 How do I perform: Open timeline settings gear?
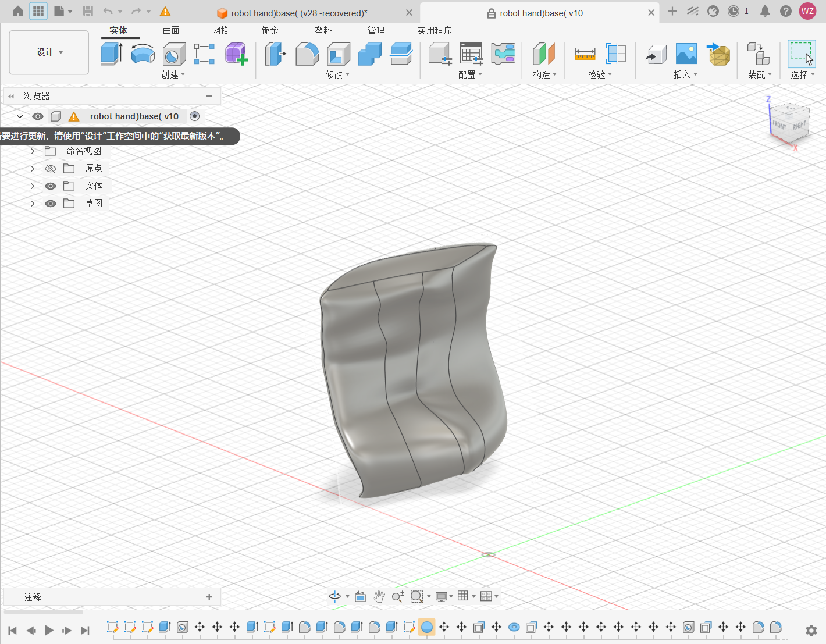pos(811,631)
